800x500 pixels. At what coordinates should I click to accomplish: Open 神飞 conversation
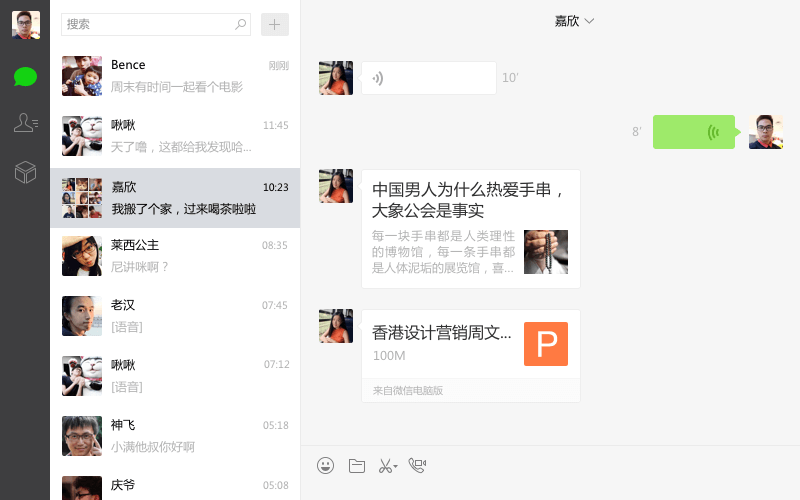point(175,436)
